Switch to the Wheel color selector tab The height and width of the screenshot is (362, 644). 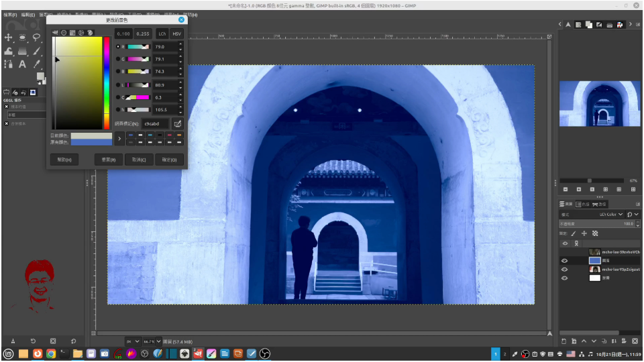(81, 33)
